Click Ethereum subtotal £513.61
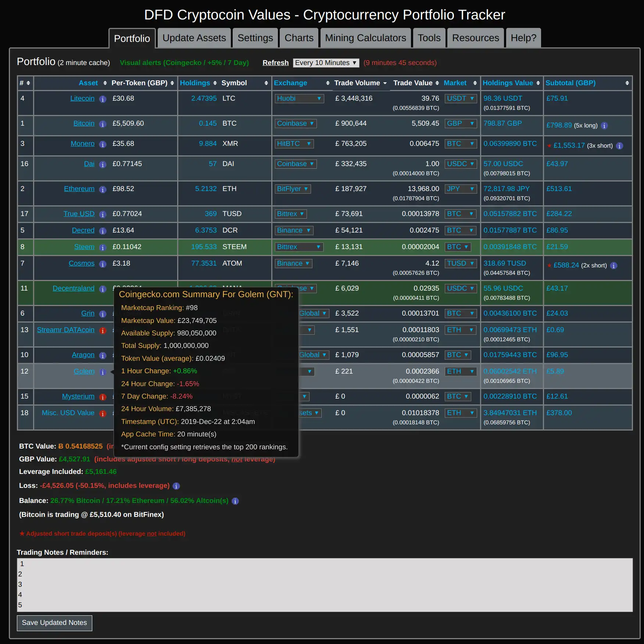644x644 pixels. point(559,189)
